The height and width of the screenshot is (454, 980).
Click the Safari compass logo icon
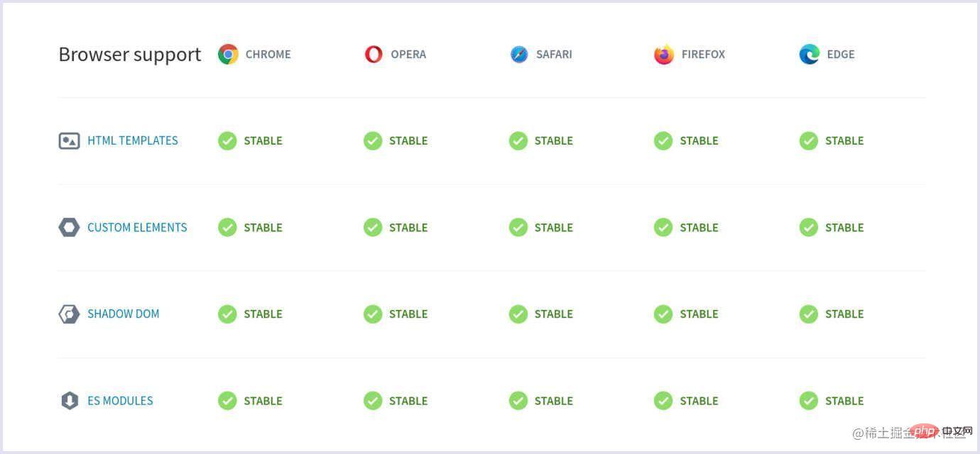[519, 55]
